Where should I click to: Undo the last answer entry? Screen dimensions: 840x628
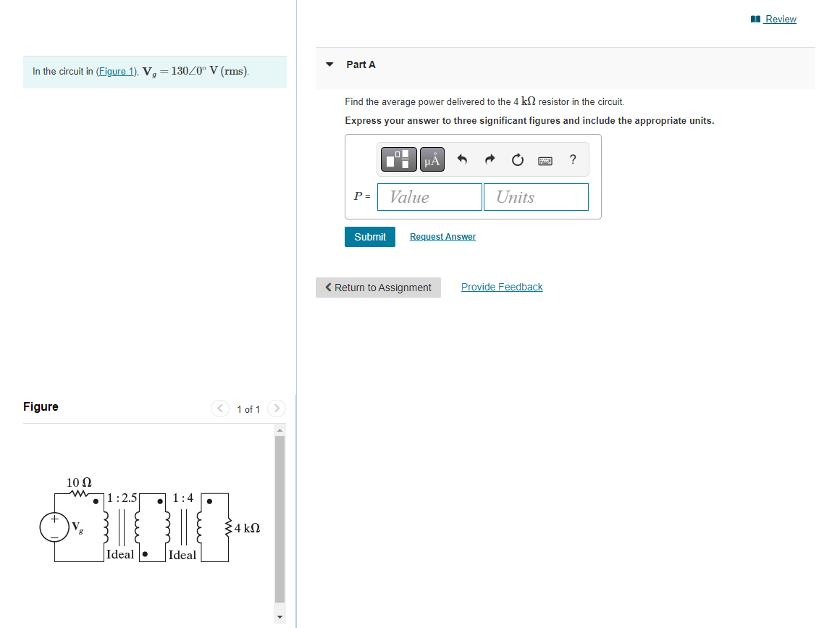(462, 159)
